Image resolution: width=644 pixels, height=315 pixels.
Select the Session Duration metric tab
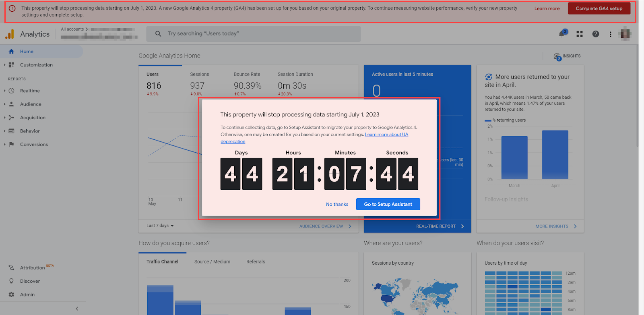[295, 84]
